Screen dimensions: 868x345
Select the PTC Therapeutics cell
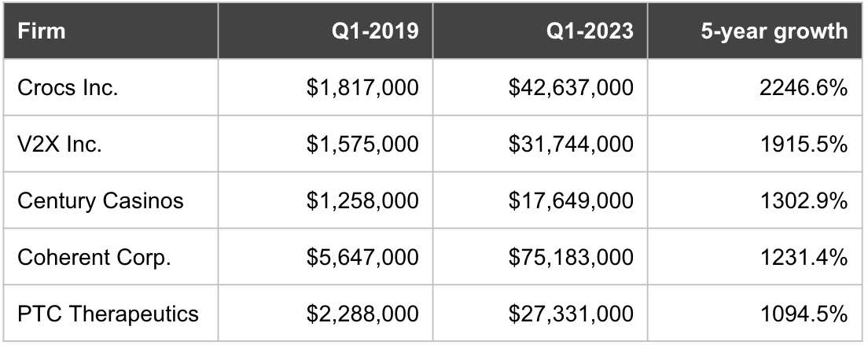pos(108,314)
